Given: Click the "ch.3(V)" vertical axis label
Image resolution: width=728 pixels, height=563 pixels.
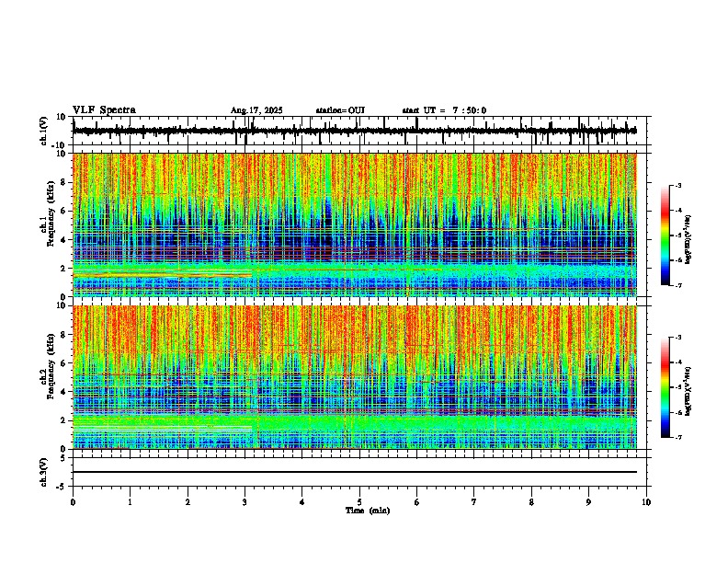Looking at the screenshot, I should point(44,472).
